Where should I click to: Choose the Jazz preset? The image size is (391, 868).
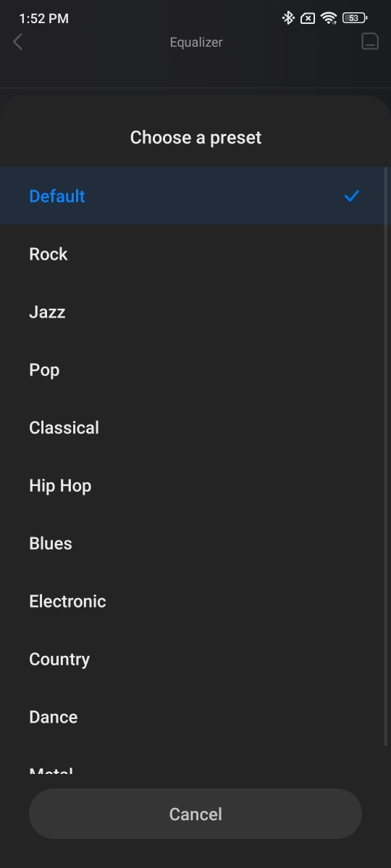pyautogui.click(x=195, y=312)
